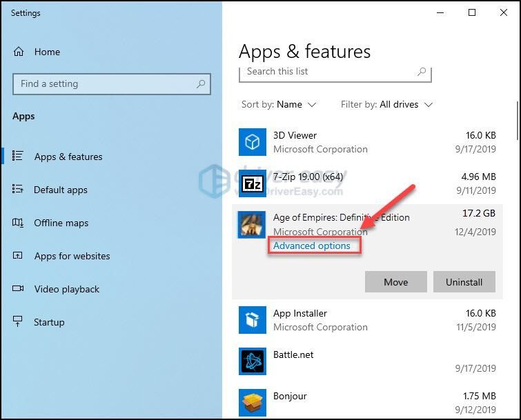521x420 pixels.
Task: Click the 12/4/2019 install date
Action: pos(475,232)
